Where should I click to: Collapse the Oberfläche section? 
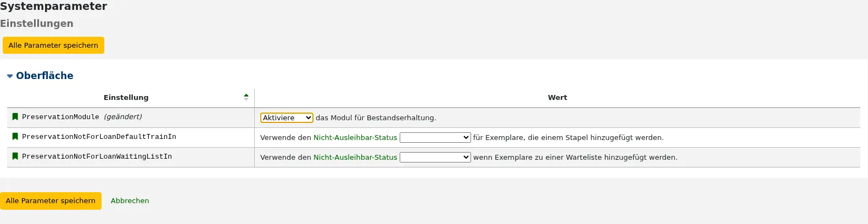click(44, 76)
